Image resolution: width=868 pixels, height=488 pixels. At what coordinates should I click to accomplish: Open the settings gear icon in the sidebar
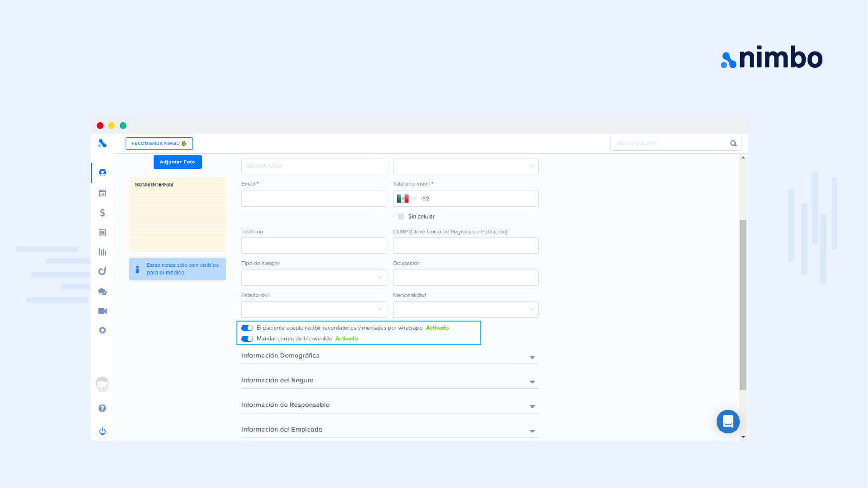[103, 330]
